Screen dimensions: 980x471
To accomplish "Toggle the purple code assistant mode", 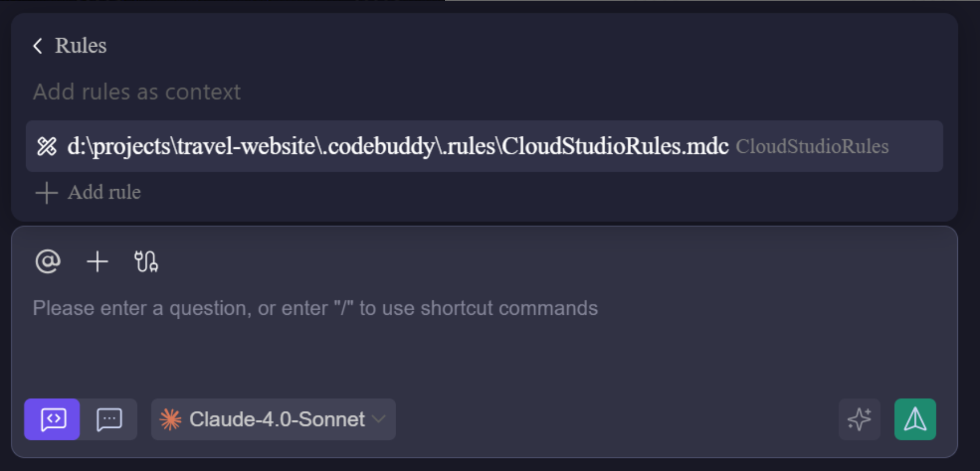I will point(52,420).
